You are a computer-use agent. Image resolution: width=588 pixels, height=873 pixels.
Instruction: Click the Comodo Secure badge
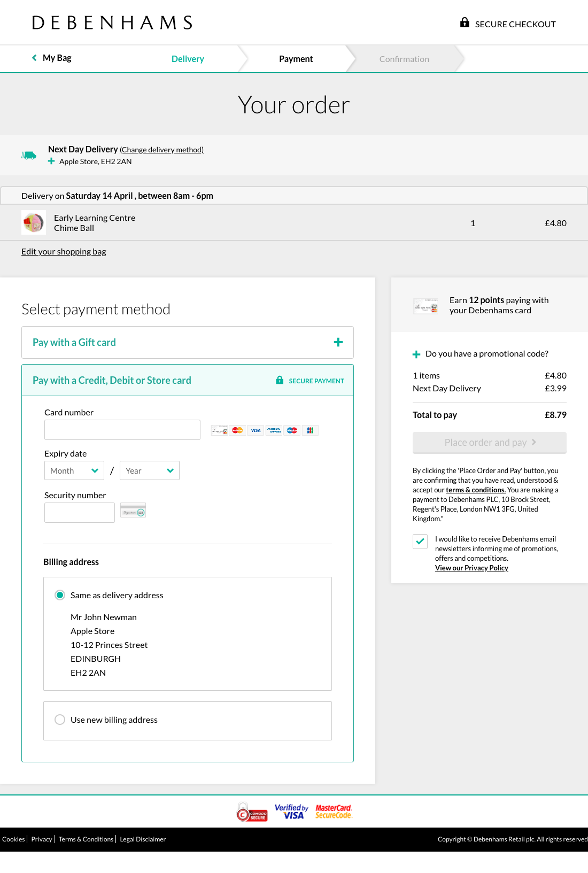click(x=252, y=812)
